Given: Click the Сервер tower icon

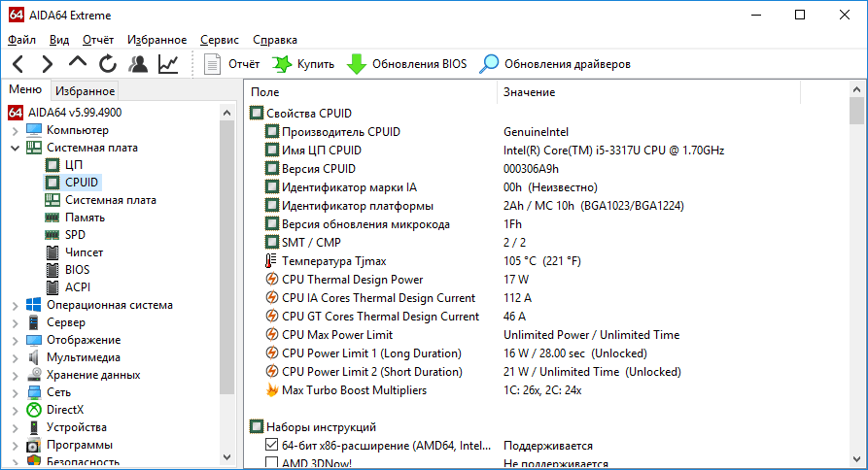Looking at the screenshot, I should (34, 322).
